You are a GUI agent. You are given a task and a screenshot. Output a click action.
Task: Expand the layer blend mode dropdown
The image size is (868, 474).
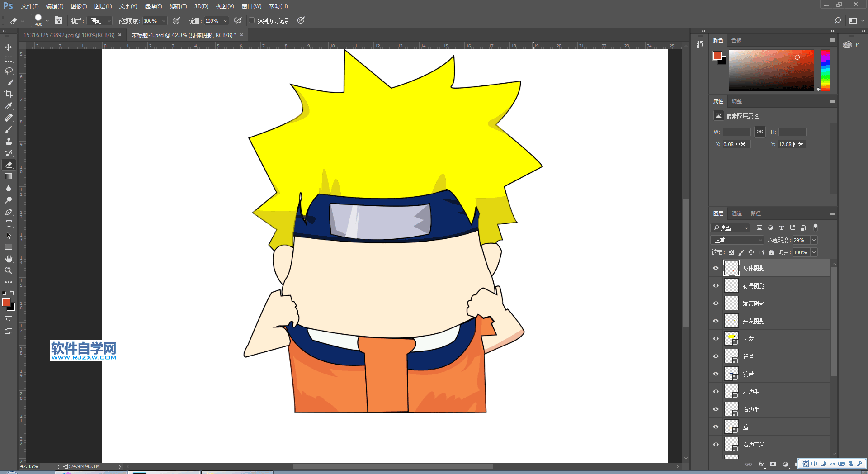tap(737, 240)
